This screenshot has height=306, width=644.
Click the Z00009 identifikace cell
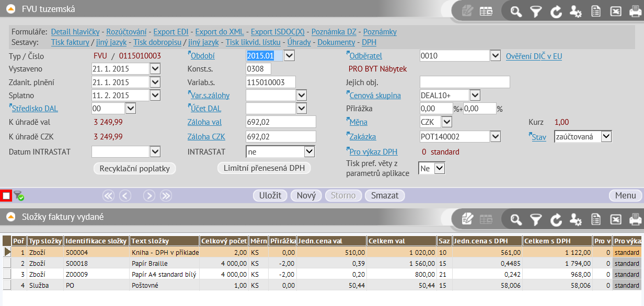[97, 274]
